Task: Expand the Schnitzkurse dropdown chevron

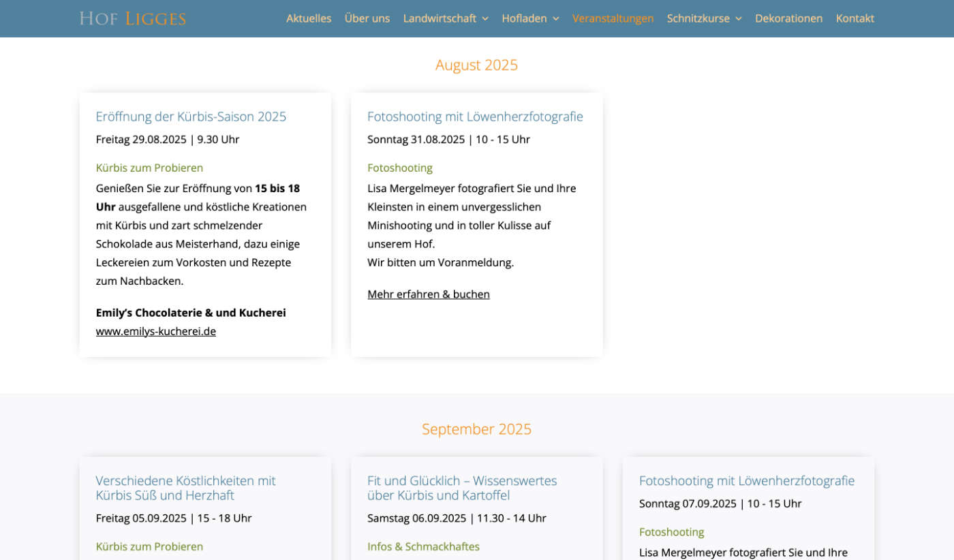Action: tap(738, 19)
